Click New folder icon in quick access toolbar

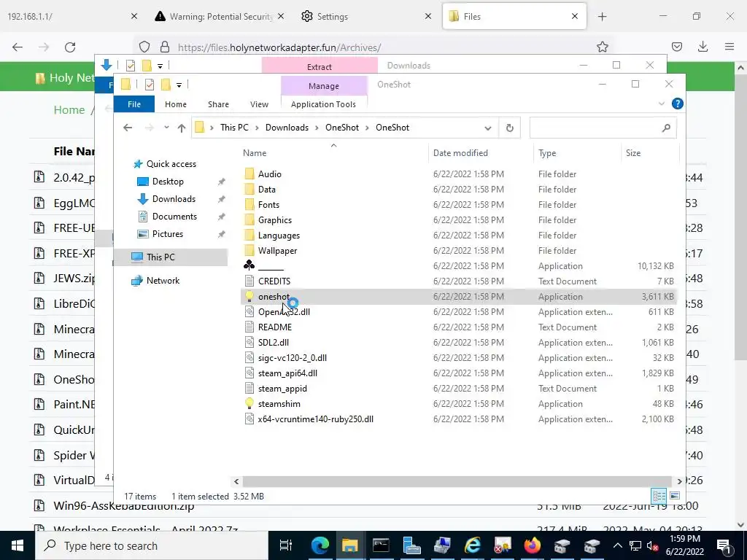pyautogui.click(x=166, y=85)
